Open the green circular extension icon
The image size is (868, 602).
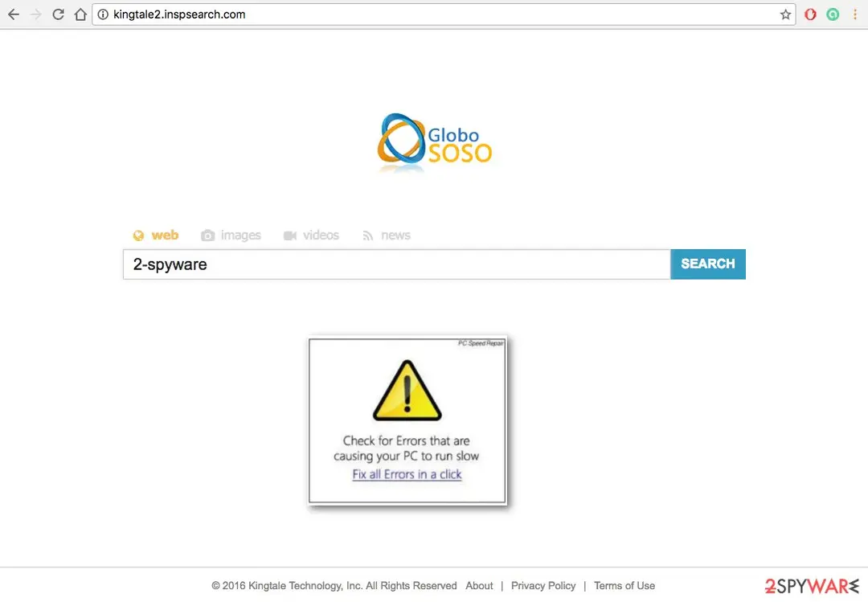pyautogui.click(x=833, y=14)
